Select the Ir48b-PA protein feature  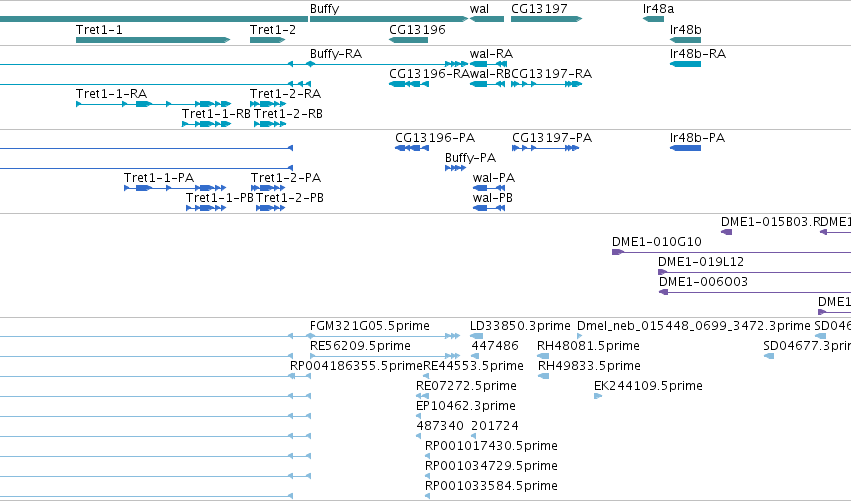[685, 148]
